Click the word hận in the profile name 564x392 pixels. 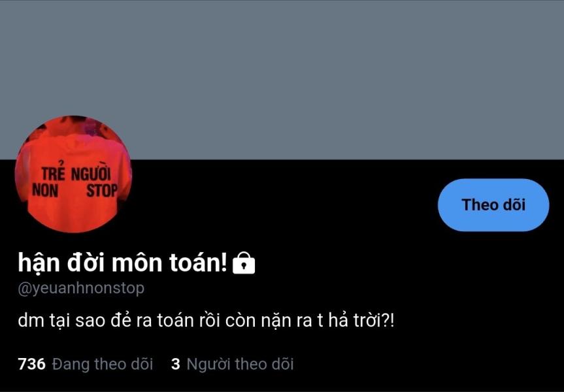(39, 263)
